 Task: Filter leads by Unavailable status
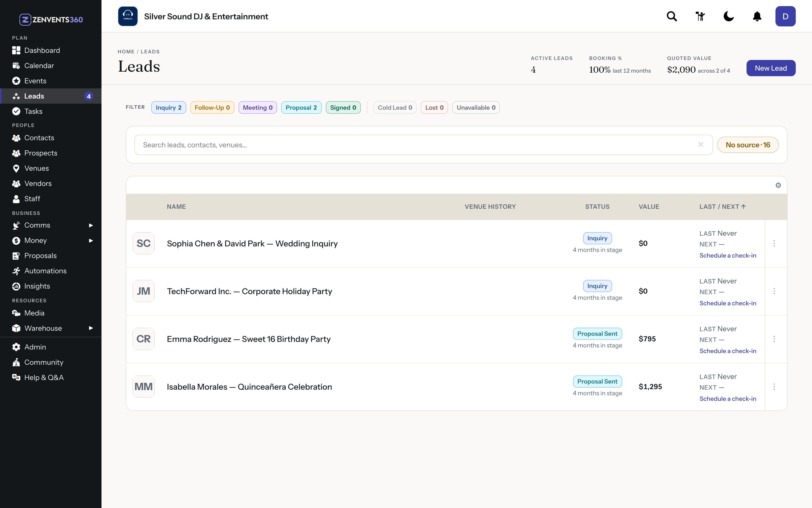(x=476, y=107)
